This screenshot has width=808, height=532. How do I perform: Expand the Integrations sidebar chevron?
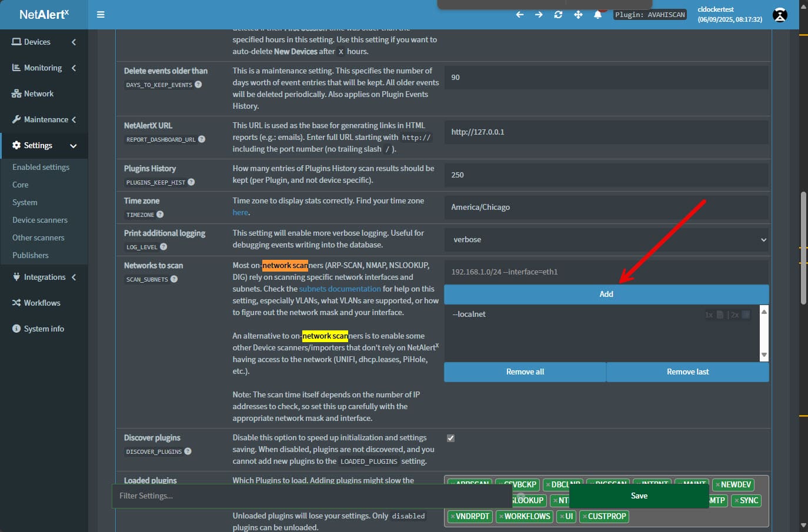(74, 277)
